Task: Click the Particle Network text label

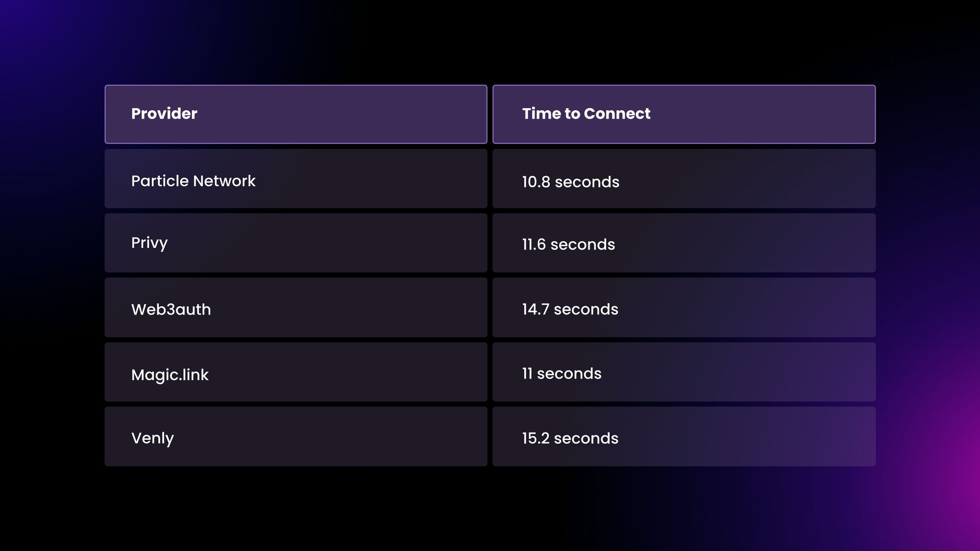Action: click(193, 181)
